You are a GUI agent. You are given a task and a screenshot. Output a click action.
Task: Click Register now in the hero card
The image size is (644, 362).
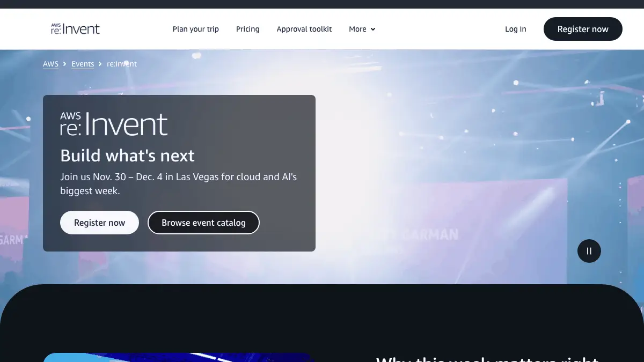[x=99, y=223]
